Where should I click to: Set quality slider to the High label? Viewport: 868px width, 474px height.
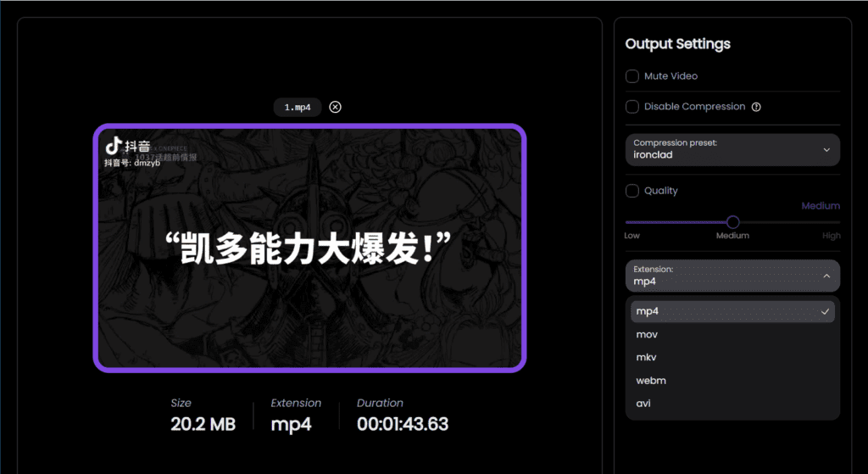pyautogui.click(x=831, y=236)
